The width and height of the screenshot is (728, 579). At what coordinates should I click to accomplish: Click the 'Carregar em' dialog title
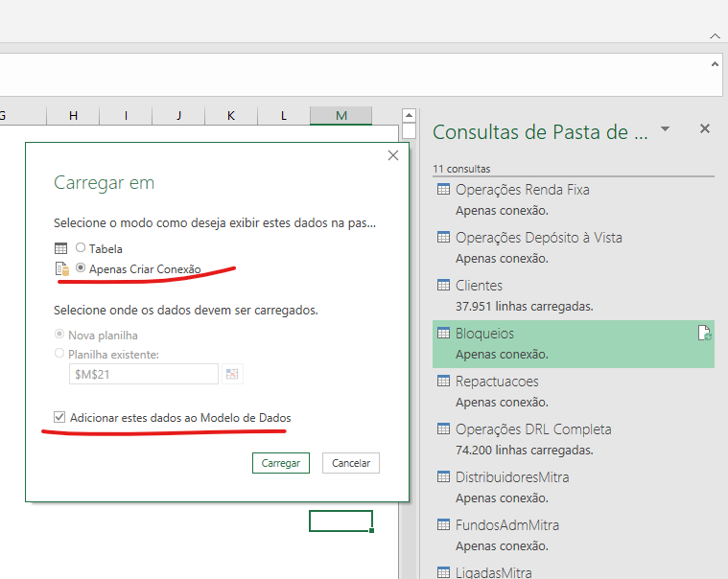tap(104, 183)
